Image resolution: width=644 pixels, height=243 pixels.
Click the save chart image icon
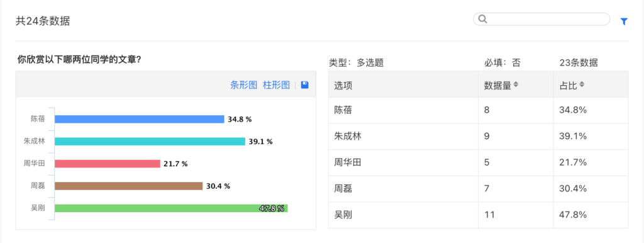pyautogui.click(x=305, y=85)
